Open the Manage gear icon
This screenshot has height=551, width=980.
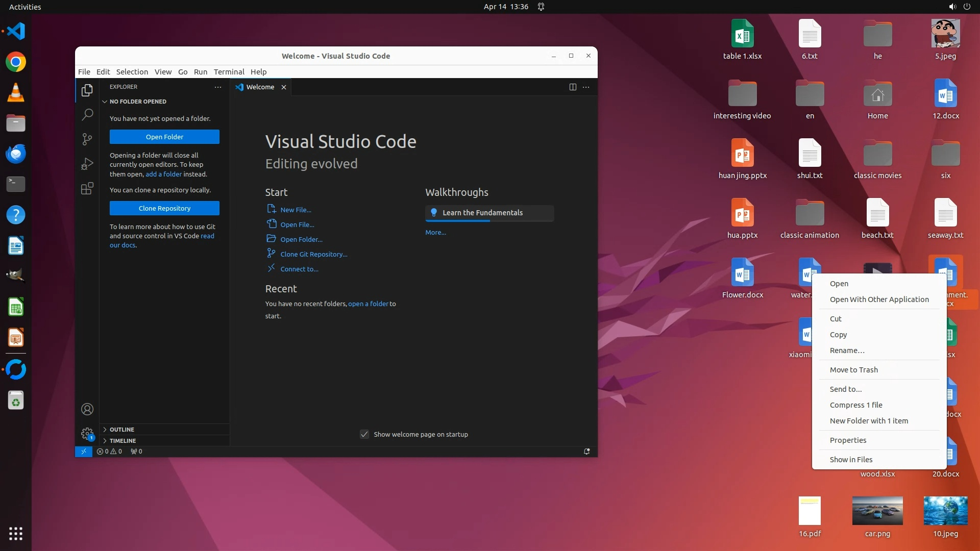pyautogui.click(x=87, y=434)
